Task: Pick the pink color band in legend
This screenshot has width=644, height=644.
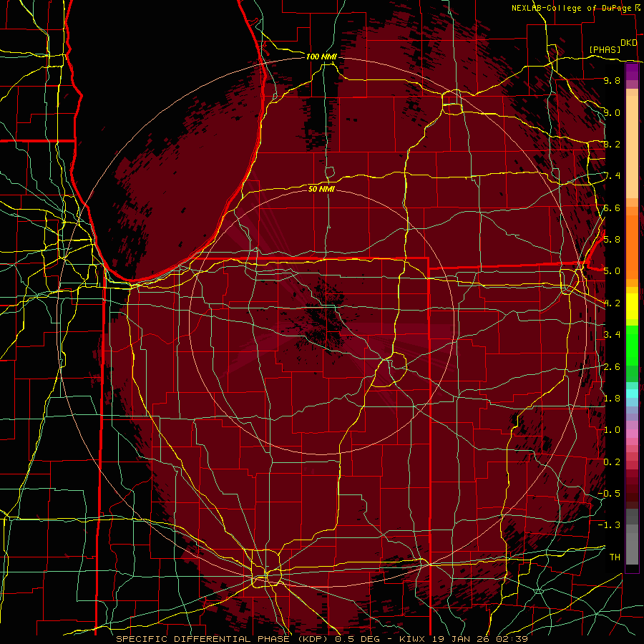Action: tap(632, 433)
